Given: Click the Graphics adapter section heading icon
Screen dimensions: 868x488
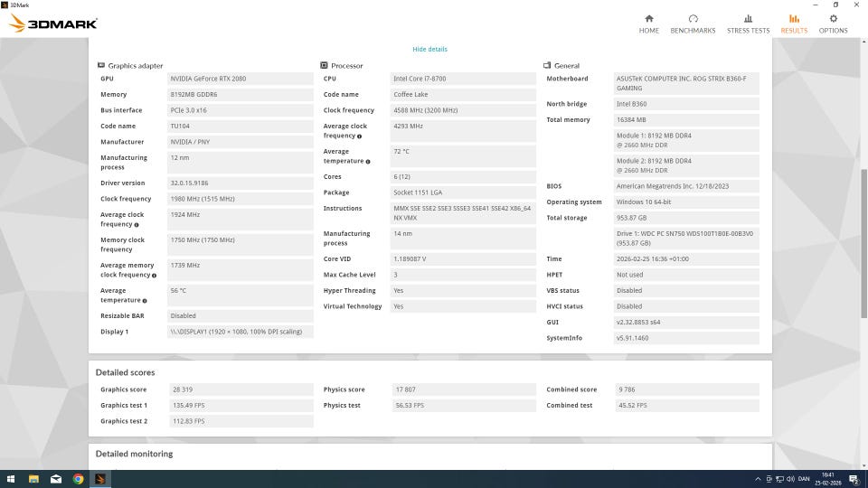Looking at the screenshot, I should [x=100, y=66].
